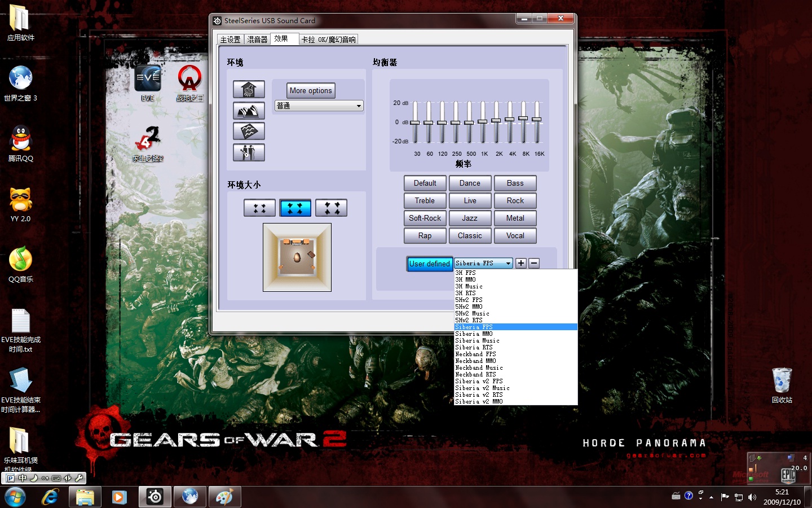Select the small environment size button
This screenshot has width=812, height=508.
[259, 208]
